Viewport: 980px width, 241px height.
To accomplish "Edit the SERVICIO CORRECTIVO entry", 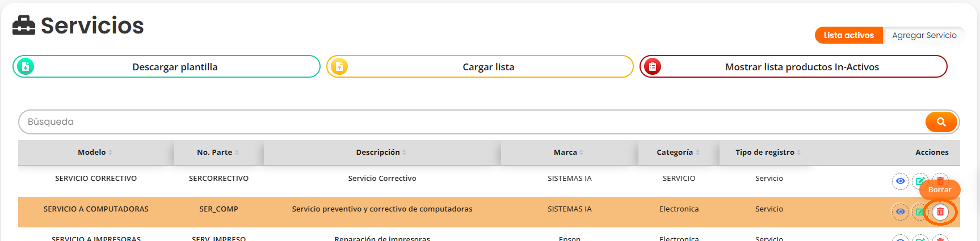I will click(919, 181).
